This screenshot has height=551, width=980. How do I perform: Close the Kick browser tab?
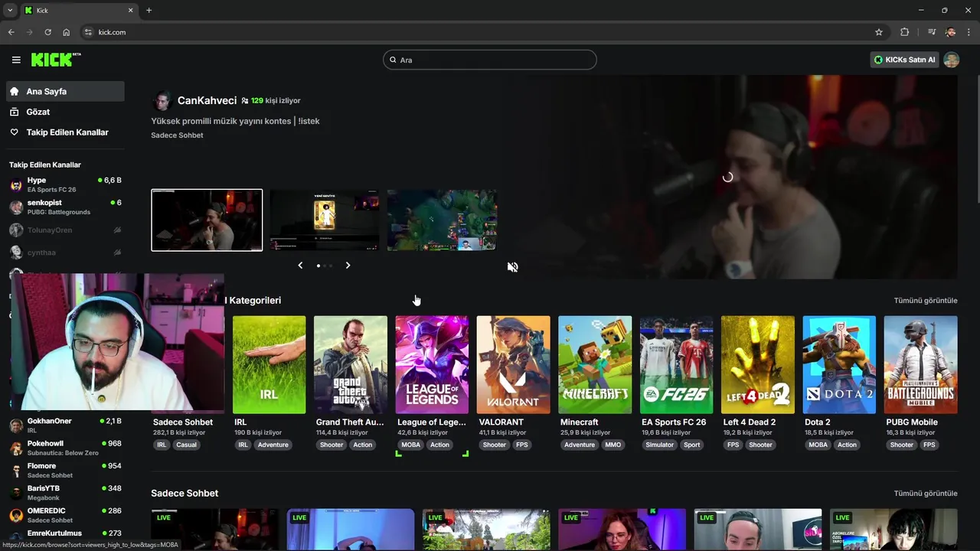[x=130, y=10]
